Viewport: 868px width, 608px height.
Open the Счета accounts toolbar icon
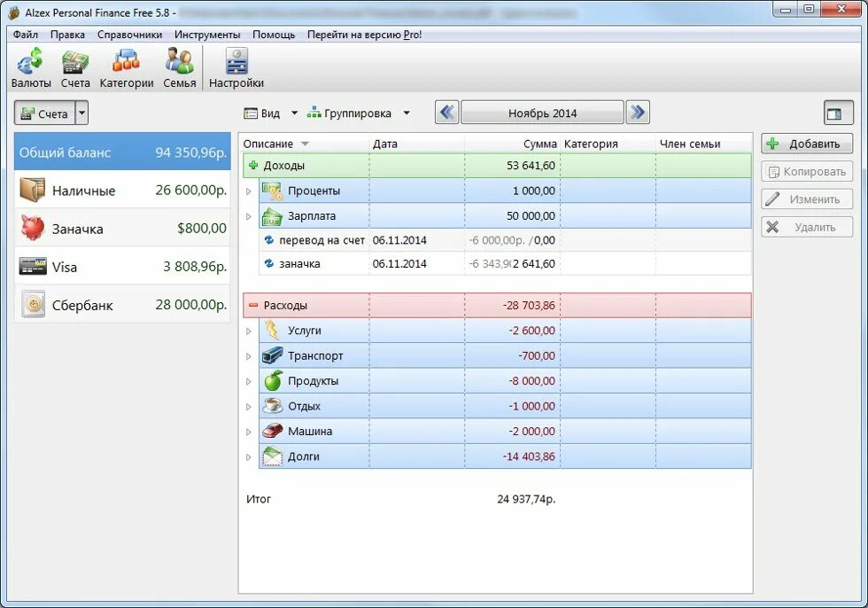(75, 68)
